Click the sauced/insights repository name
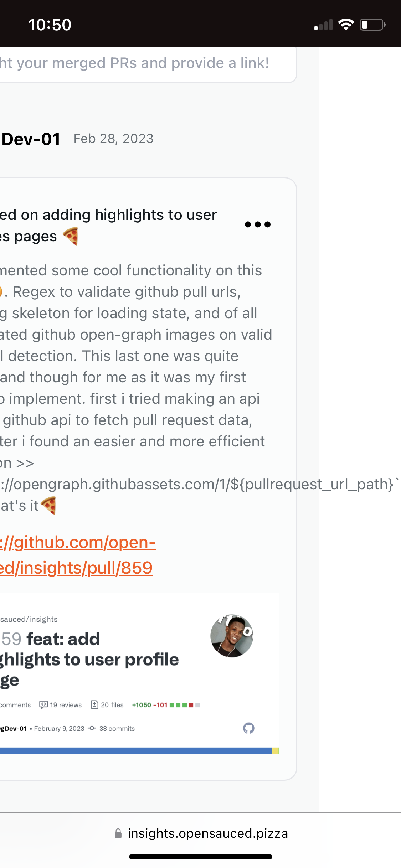401x868 pixels. 29,619
